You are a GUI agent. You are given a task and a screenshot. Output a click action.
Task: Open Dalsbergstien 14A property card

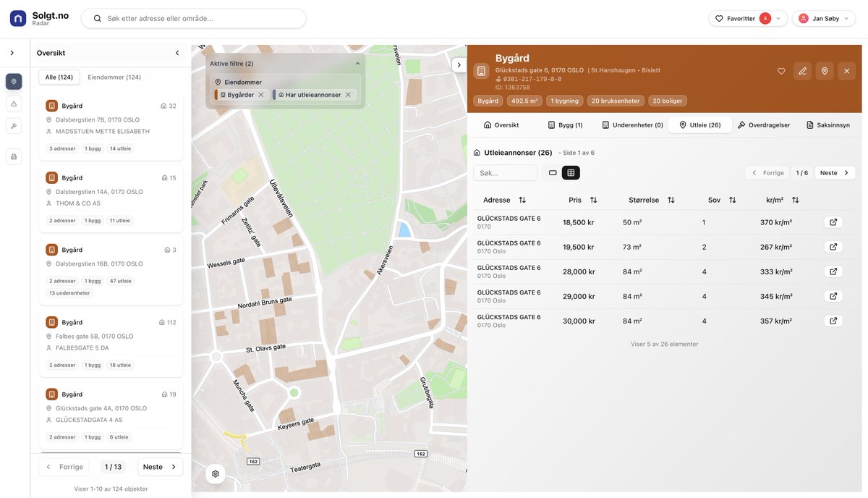[111, 198]
